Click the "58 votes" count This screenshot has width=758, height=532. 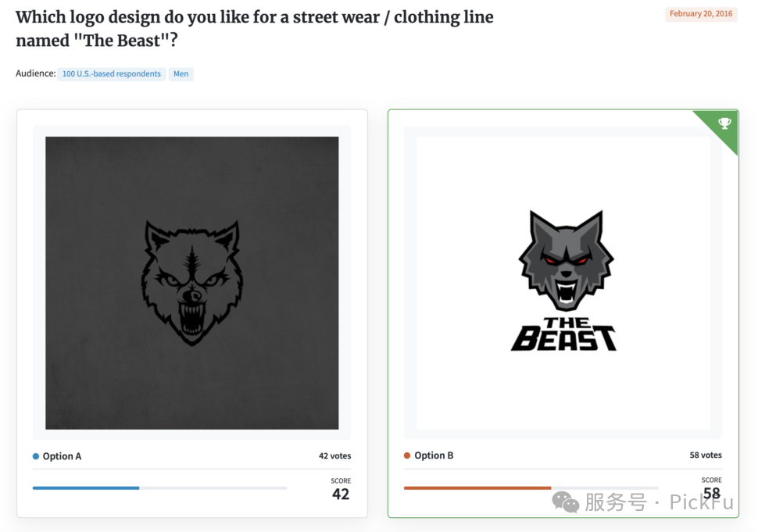(706, 455)
